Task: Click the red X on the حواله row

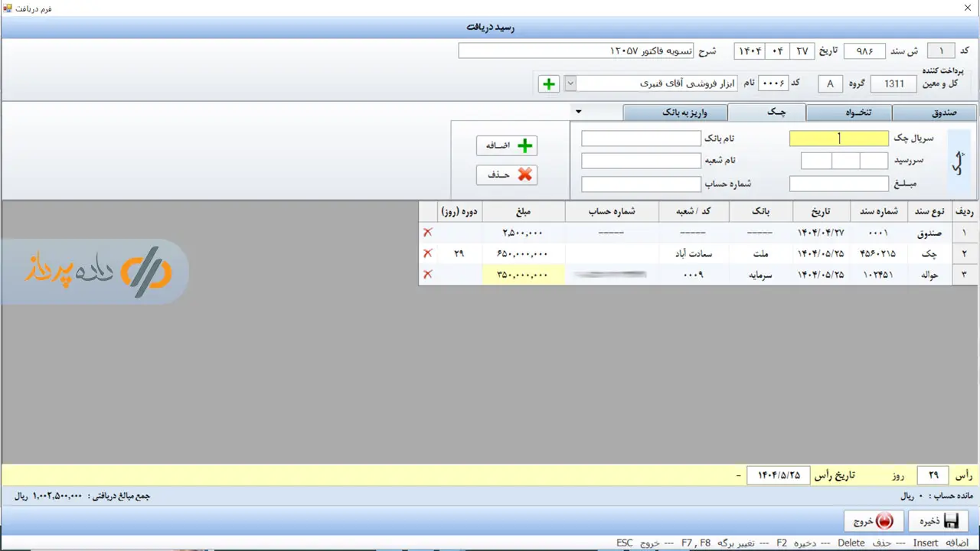Action: tap(427, 274)
